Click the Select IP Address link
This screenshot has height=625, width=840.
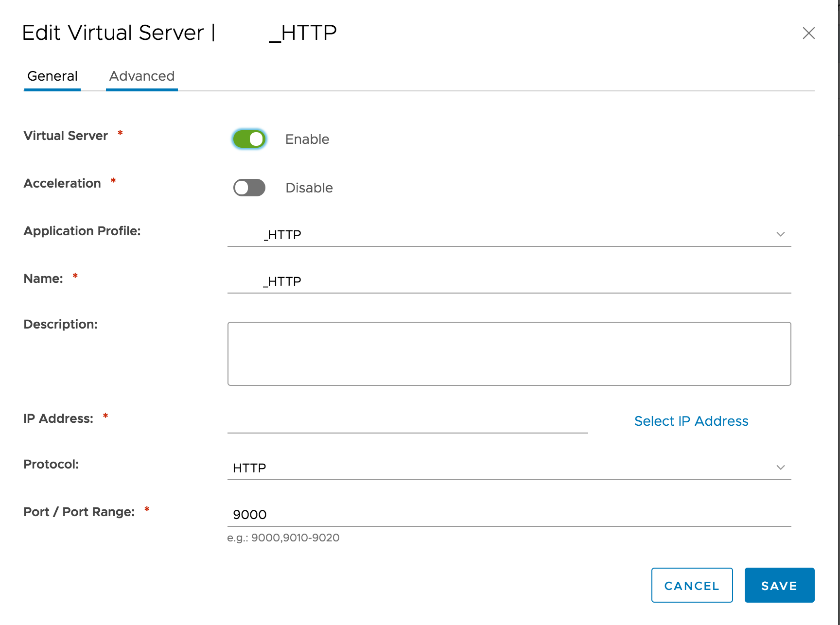691,421
